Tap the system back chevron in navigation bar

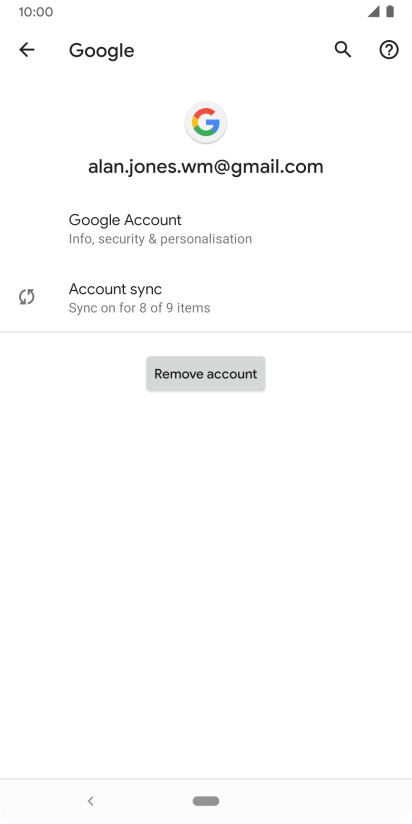tap(90, 801)
